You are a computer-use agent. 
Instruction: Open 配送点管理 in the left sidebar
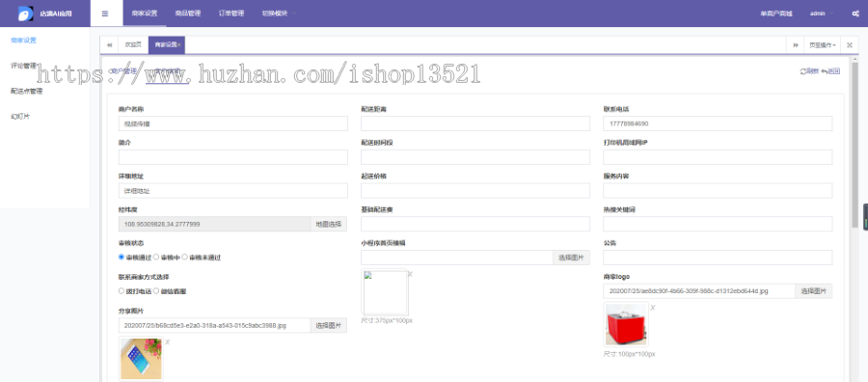(x=27, y=91)
